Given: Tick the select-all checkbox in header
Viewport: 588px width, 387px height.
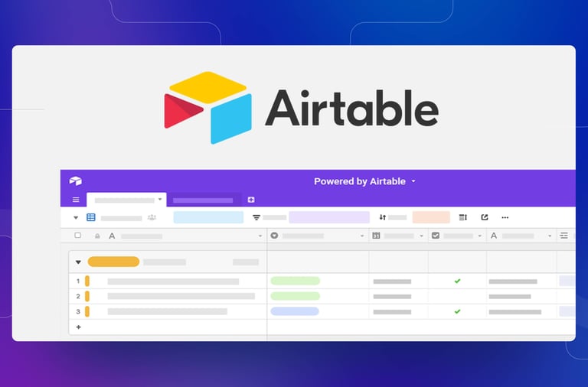Looking at the screenshot, I should [77, 236].
